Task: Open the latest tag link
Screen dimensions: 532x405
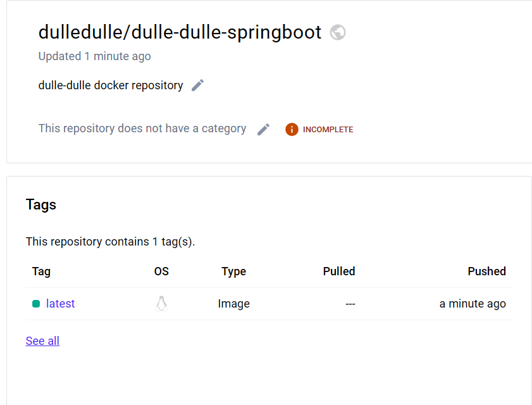Action: point(60,304)
